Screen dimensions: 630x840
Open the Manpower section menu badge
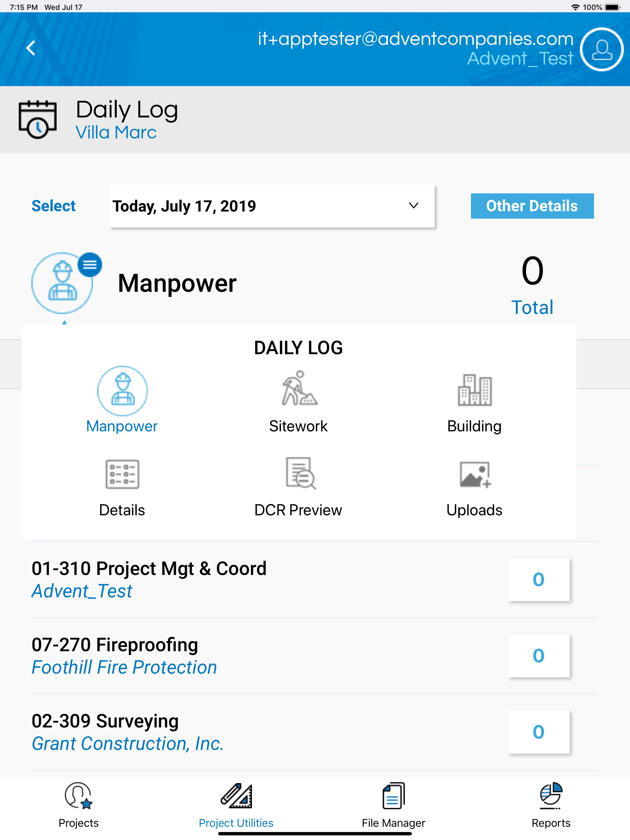(x=90, y=265)
